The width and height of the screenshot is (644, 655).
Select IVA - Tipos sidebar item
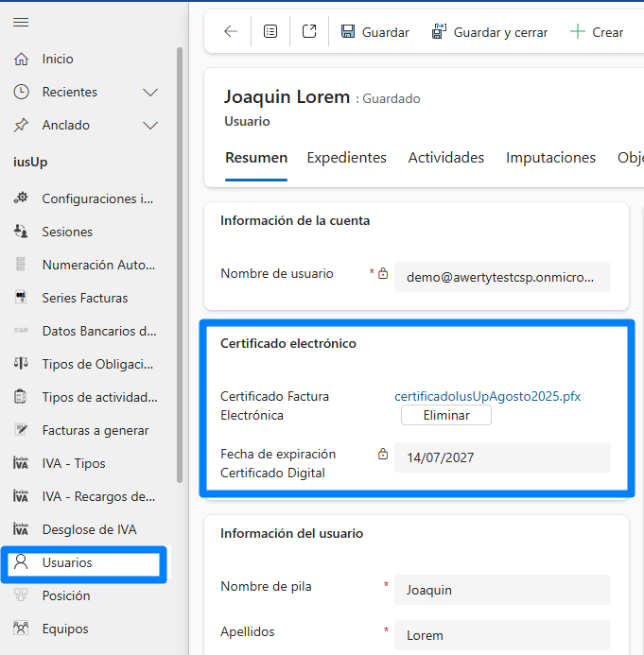click(74, 463)
